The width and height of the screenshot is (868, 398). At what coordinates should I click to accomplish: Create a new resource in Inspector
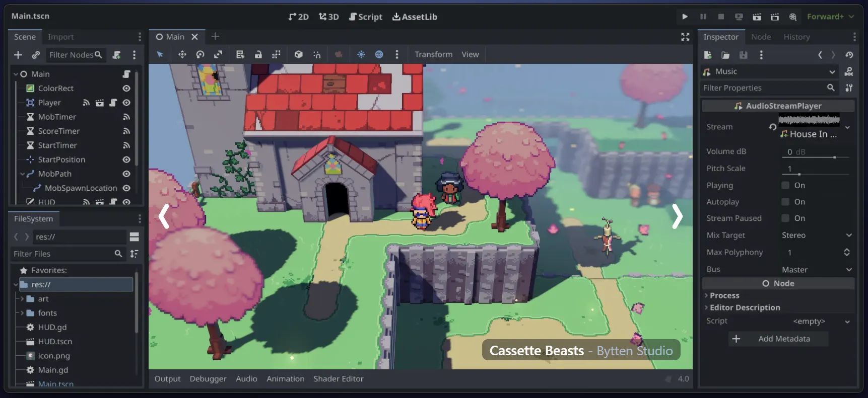708,55
